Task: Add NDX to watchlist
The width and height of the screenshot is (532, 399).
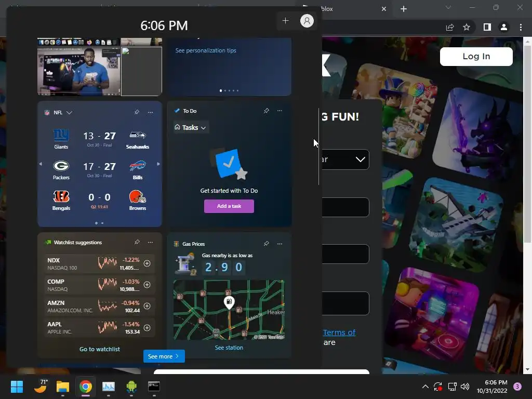Action: pyautogui.click(x=147, y=263)
